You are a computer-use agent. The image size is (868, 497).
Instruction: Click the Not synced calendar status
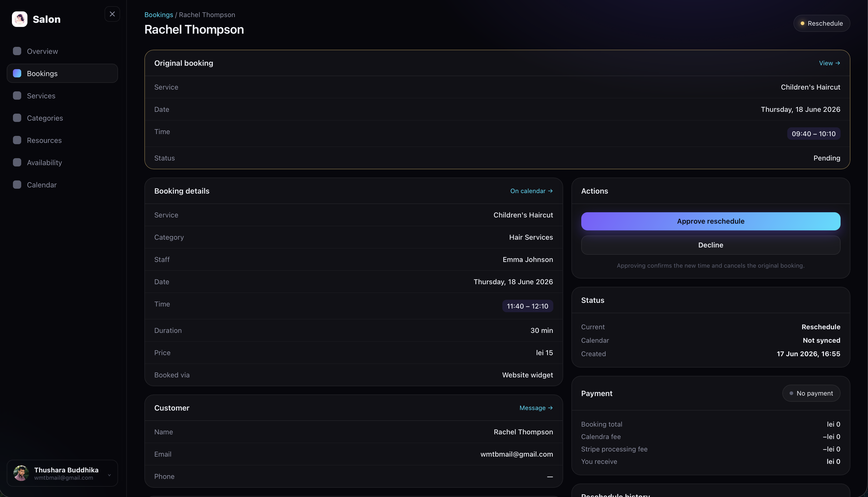tap(821, 340)
